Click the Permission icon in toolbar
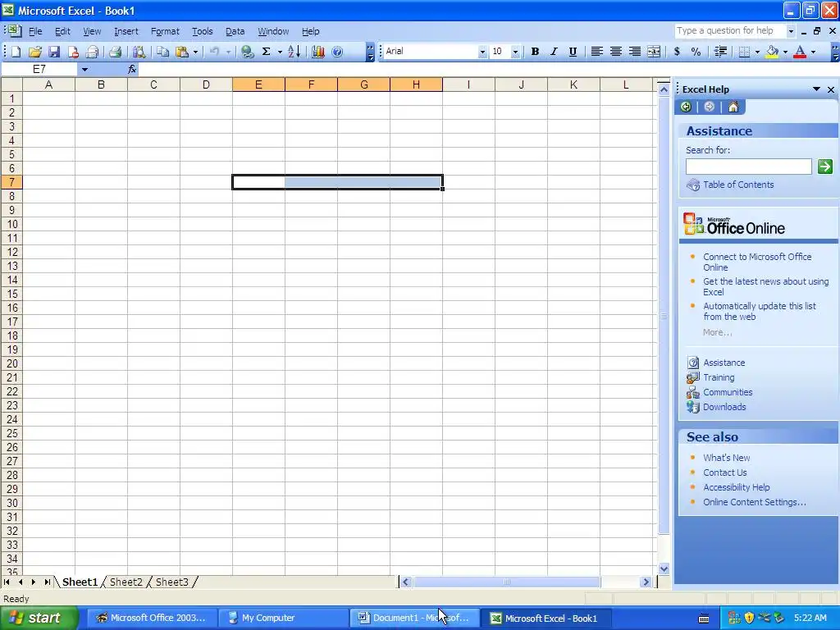 [73, 52]
